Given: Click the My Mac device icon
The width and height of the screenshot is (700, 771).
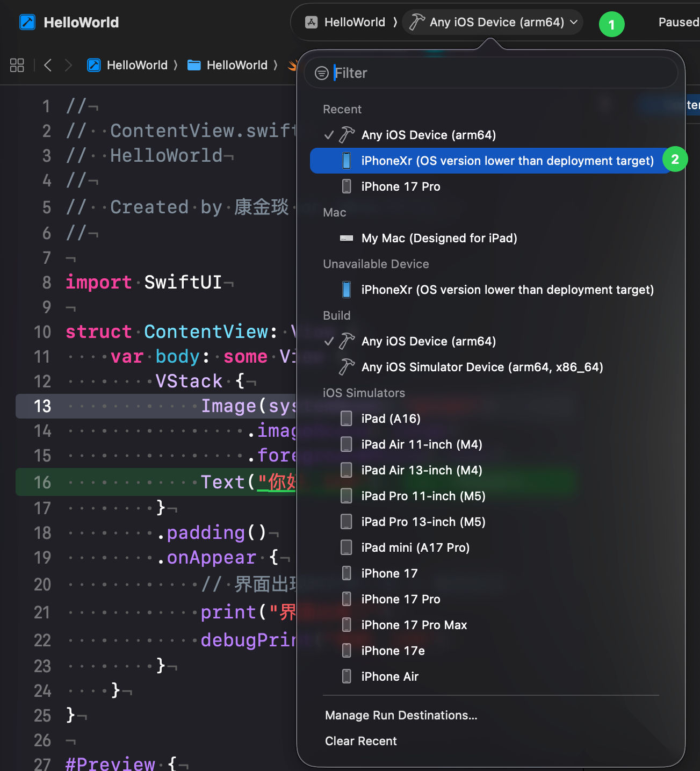Looking at the screenshot, I should [x=347, y=238].
